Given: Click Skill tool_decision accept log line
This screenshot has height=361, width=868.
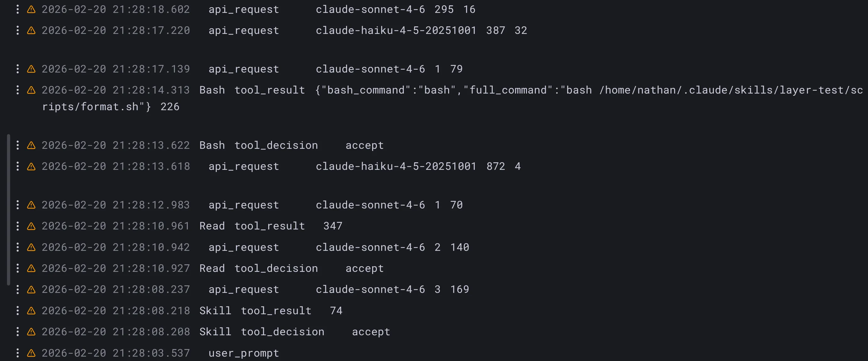Looking at the screenshot, I should (295, 332).
